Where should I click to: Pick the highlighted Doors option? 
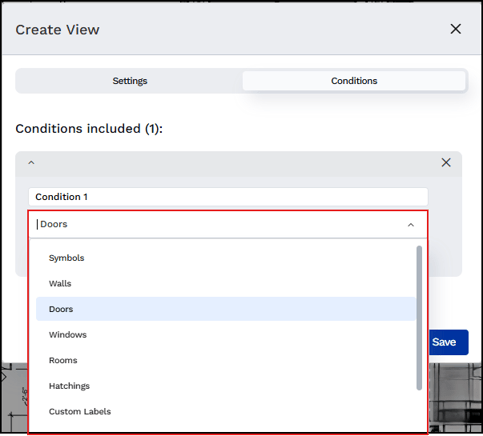click(226, 309)
